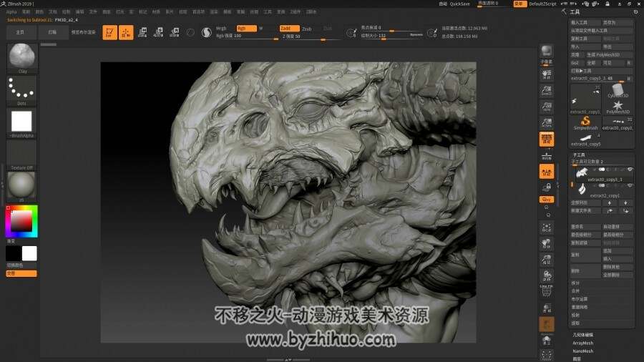Viewport: 644px width, 362px height.
Task: Hide subtool extract2_copy1 via eye icon
Action: pos(630,185)
